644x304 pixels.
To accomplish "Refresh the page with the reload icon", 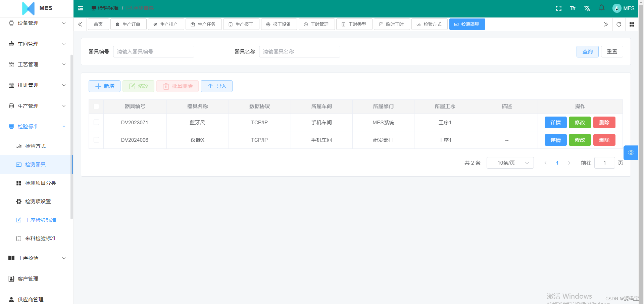I will pyautogui.click(x=618, y=24).
